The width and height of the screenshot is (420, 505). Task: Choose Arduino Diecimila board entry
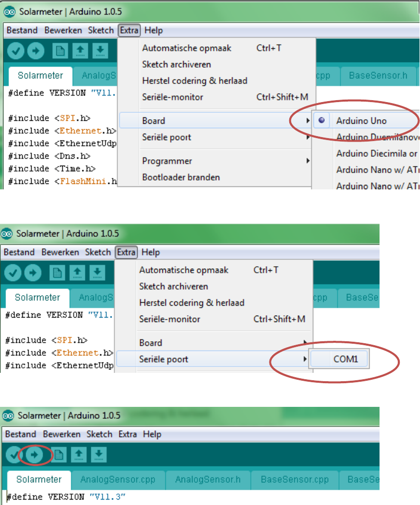tap(377, 153)
